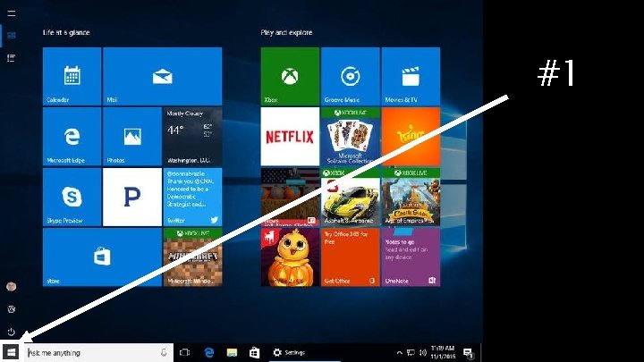Open the Movies & TV tile
The height and width of the screenshot is (362, 644).
(x=411, y=76)
